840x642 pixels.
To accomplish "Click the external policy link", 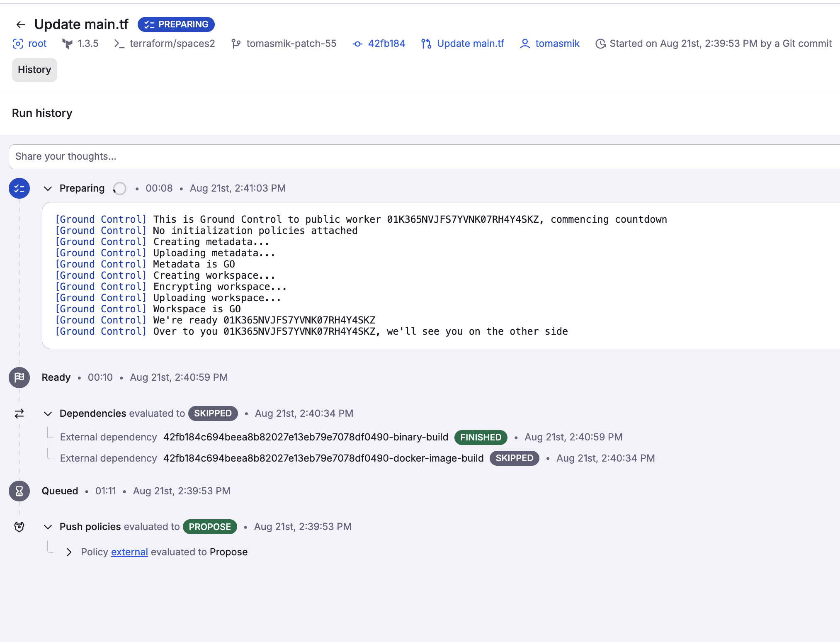I will [x=129, y=552].
